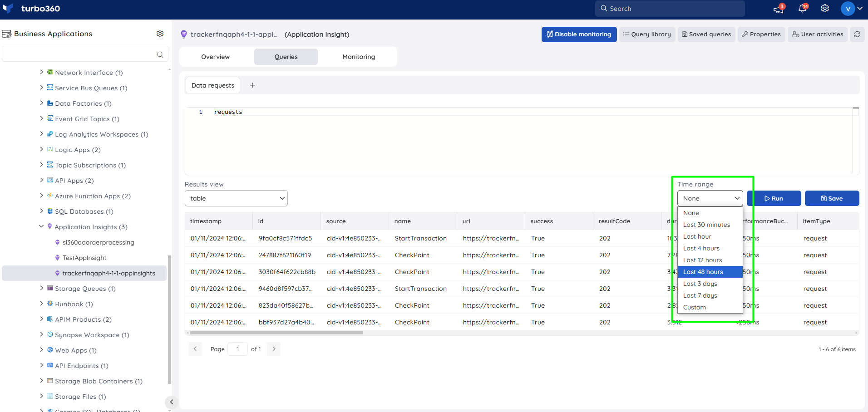The height and width of the screenshot is (412, 868).
Task: Click the Event Grid Topics icon
Action: pos(50,118)
